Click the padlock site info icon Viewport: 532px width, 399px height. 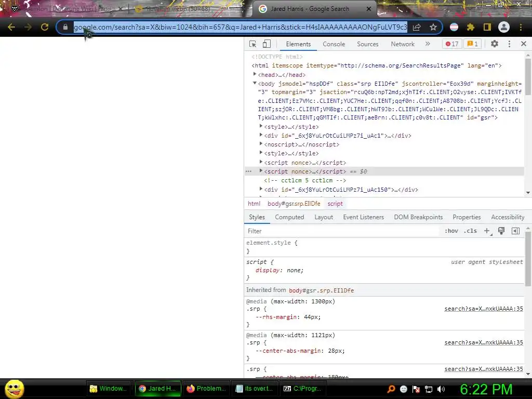click(x=65, y=27)
